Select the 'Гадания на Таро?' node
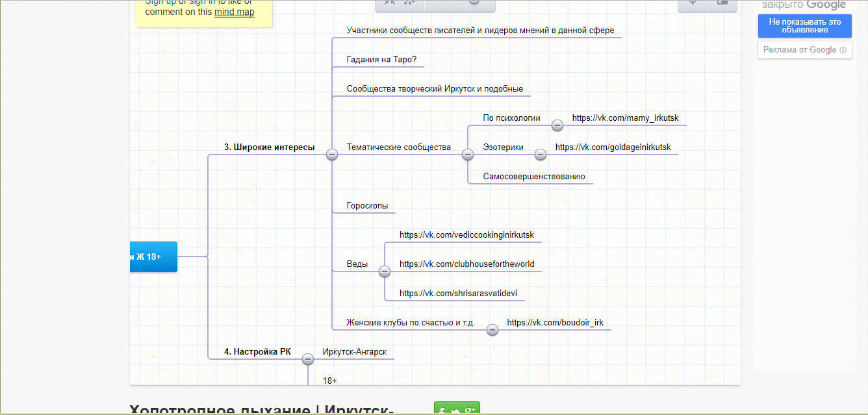The height and width of the screenshot is (415, 868). pos(381,60)
